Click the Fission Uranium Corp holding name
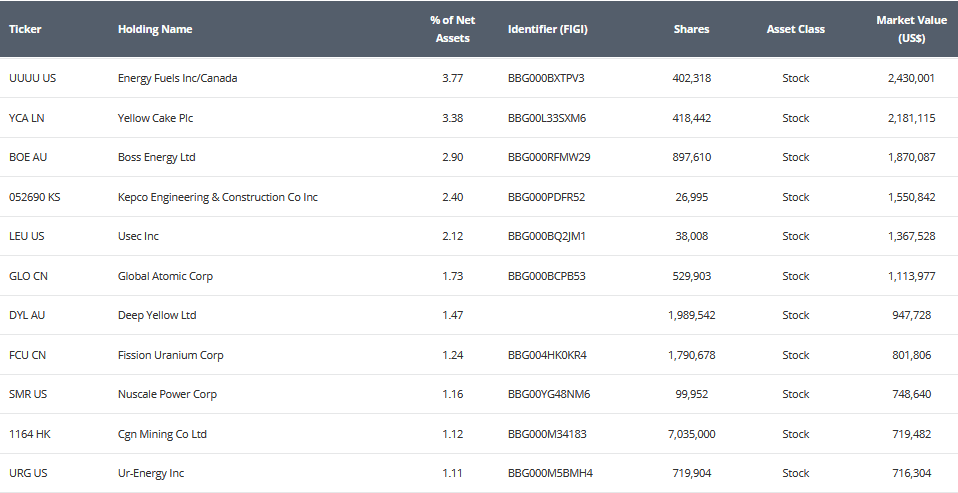 click(x=170, y=355)
